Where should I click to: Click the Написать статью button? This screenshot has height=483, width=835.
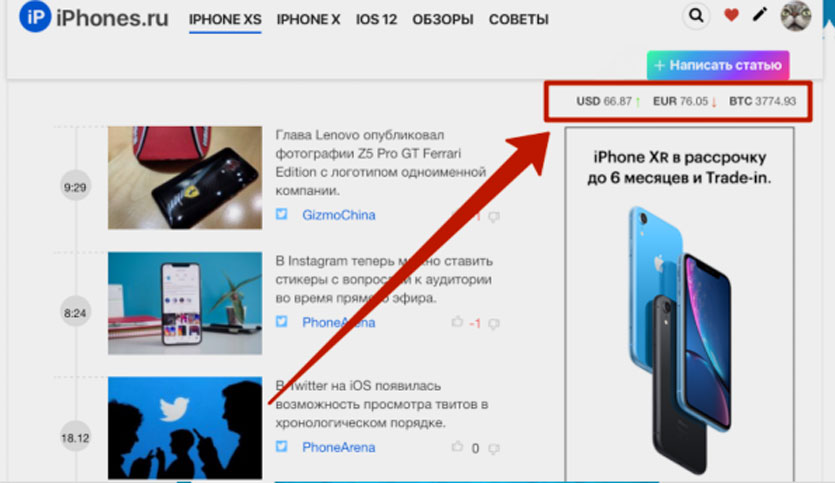click(718, 65)
